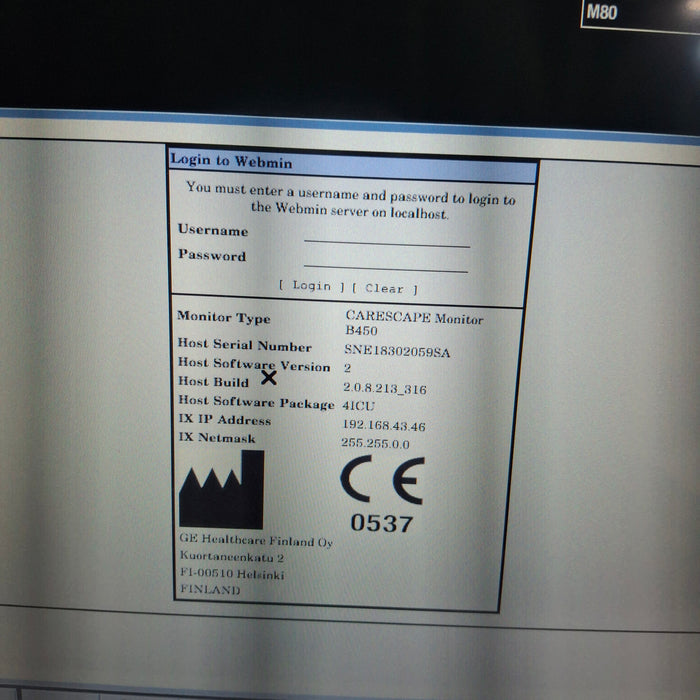Click the 'Login to Webmin' title
Screen dimensions: 700x700
coord(231,161)
